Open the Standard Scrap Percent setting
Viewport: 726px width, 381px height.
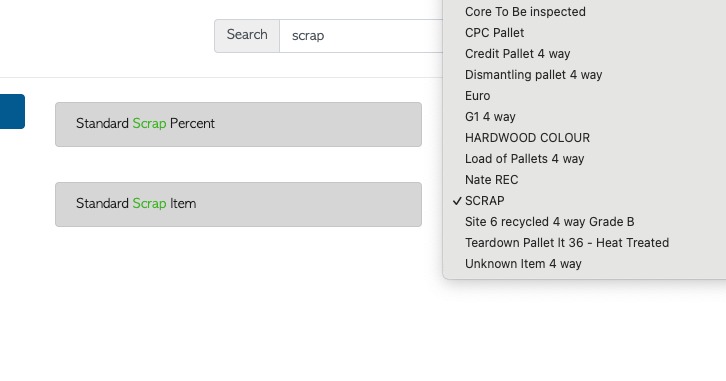tap(238, 125)
